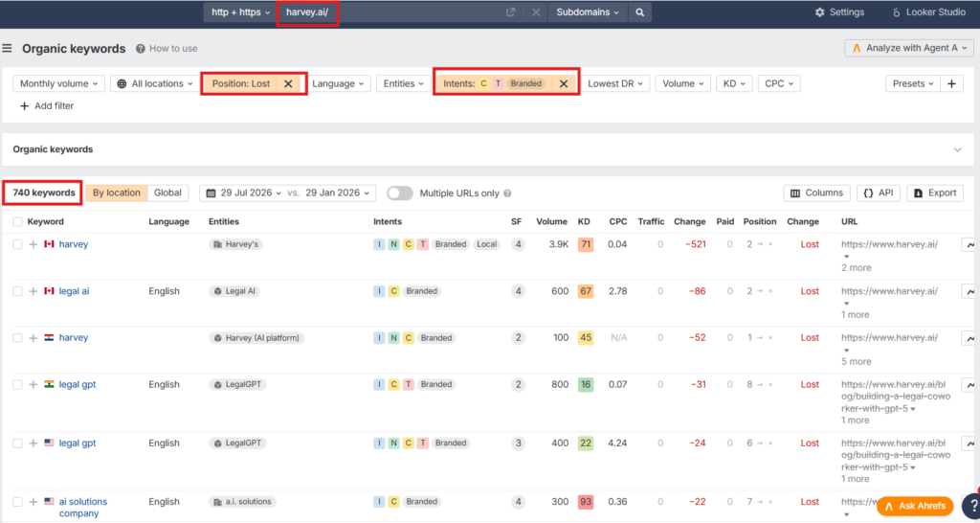Click the Ask Ahrefs button
This screenshot has width=980, height=523.
coord(915,506)
